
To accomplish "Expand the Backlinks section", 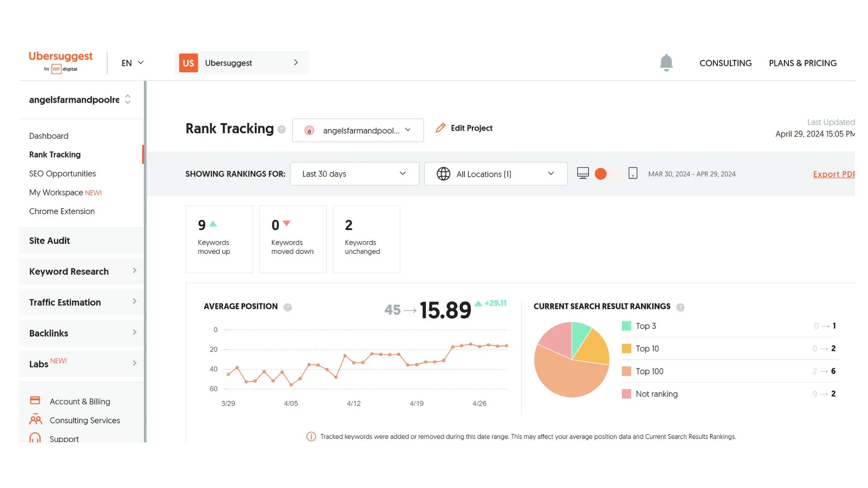I will click(x=81, y=333).
